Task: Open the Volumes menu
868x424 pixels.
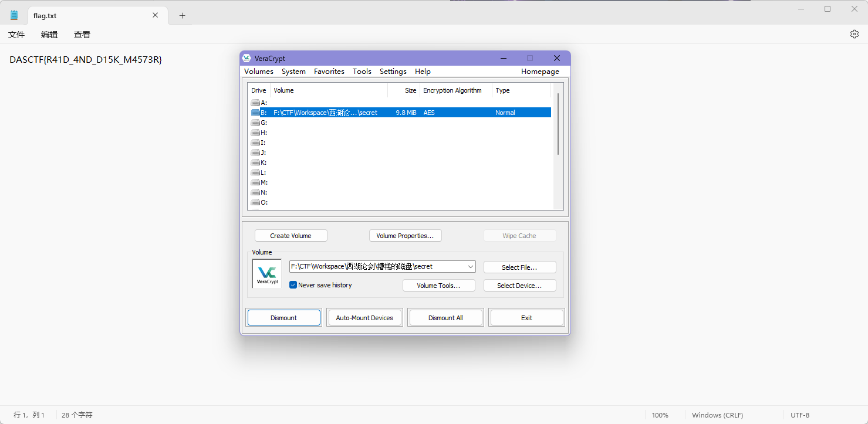Action: [259, 72]
